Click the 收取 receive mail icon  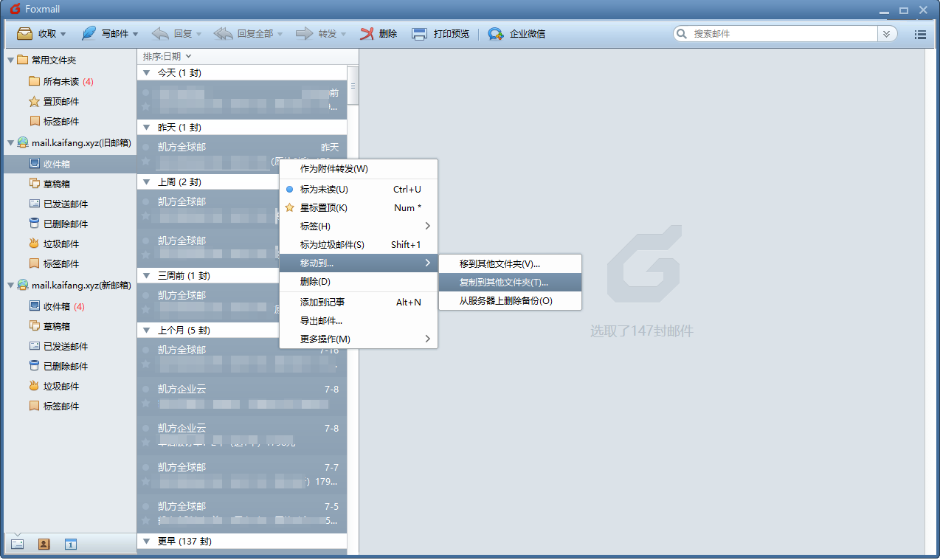click(x=24, y=34)
